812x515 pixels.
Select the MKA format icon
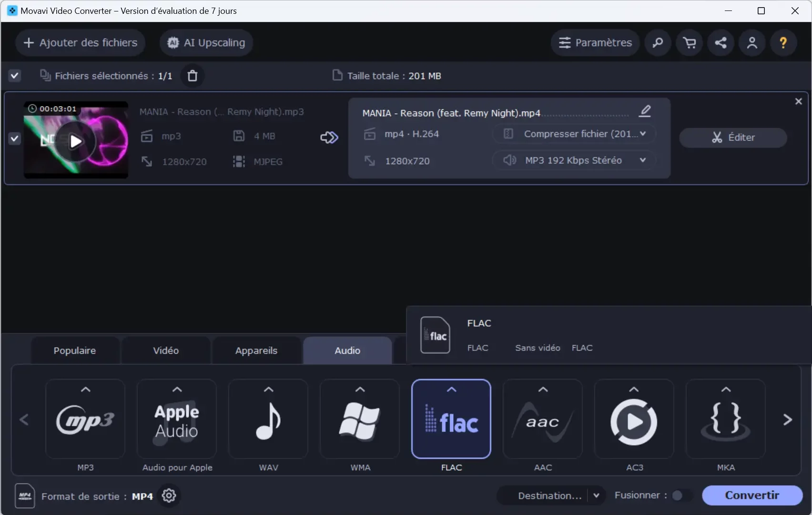click(726, 419)
